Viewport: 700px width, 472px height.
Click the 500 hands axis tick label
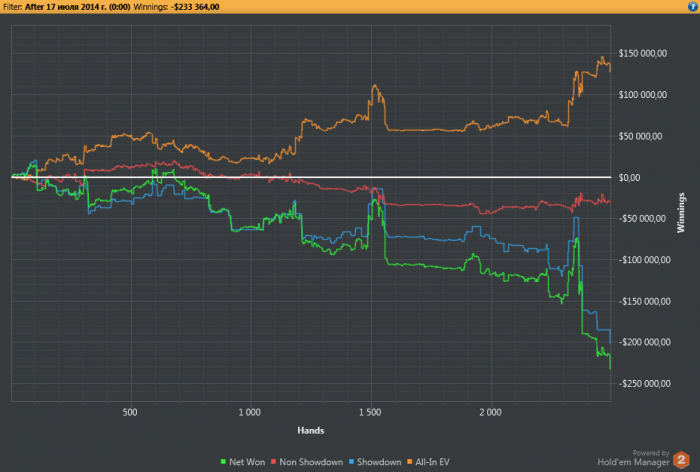pos(130,412)
